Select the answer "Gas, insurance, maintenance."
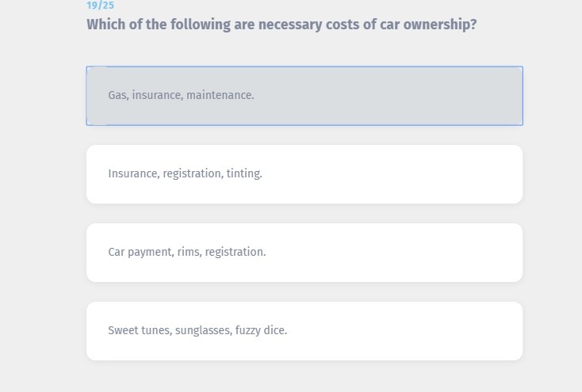Screen dimensions: 582x392 304,96
